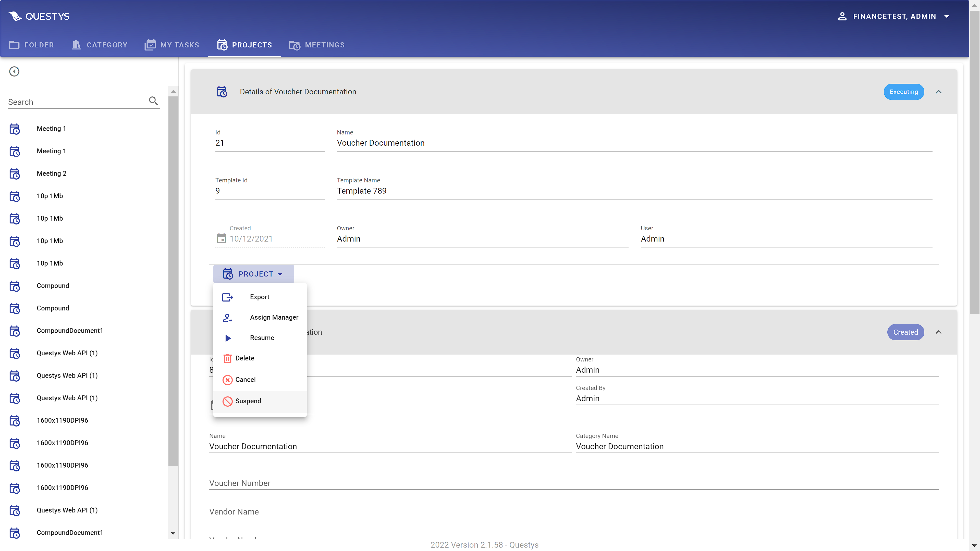Click the sidebar list scroll down arrow
This screenshot has width=980, height=551.
click(x=173, y=533)
